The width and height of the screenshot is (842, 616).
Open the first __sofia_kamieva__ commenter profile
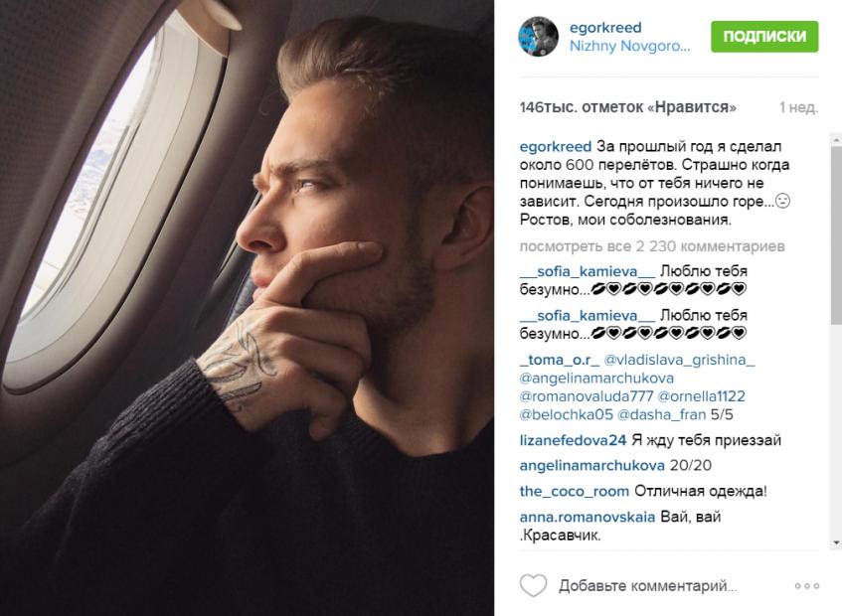587,271
